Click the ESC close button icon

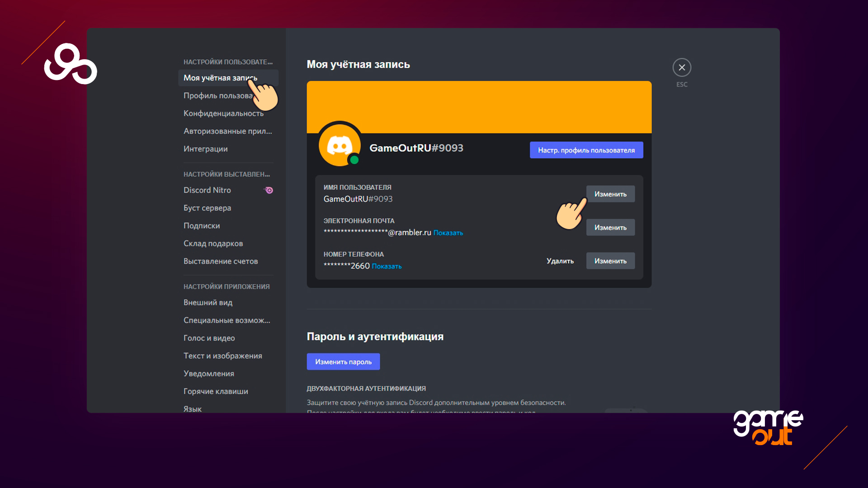pos(681,67)
